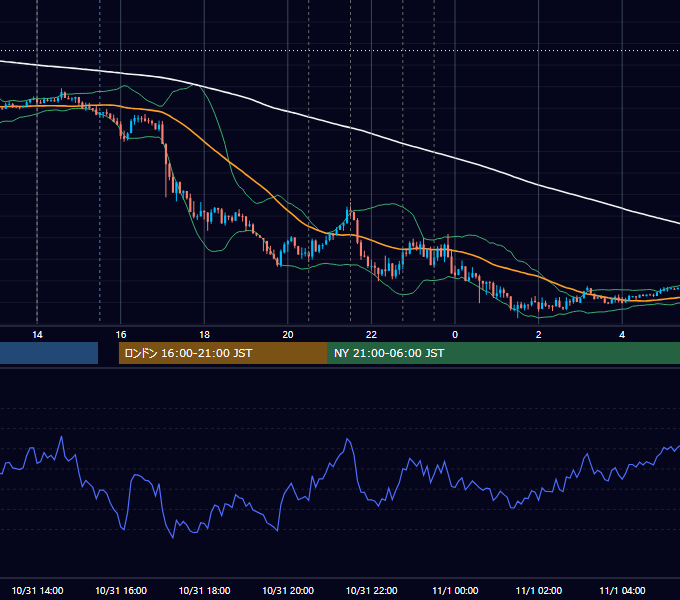Click the 4 label on the upper time axis
Viewport: 680px width, 600px height.
[x=622, y=335]
